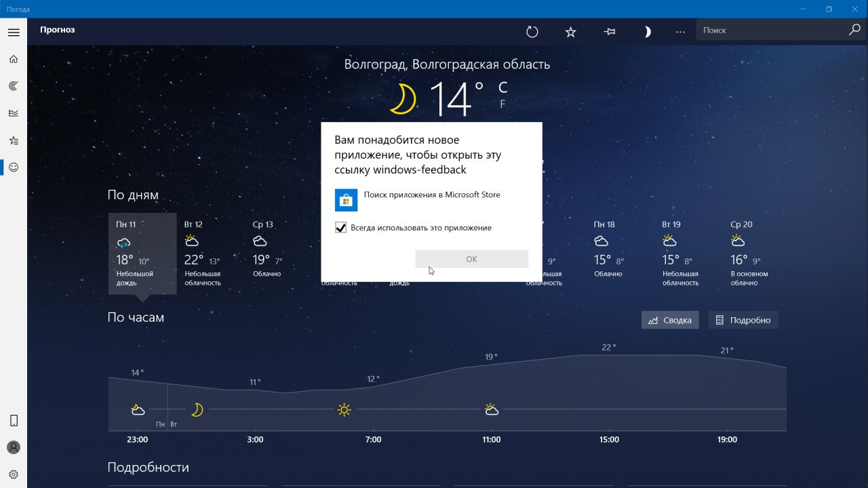Click the search magnifier icon
Image resolution: width=868 pixels, height=488 pixels.
tap(854, 30)
